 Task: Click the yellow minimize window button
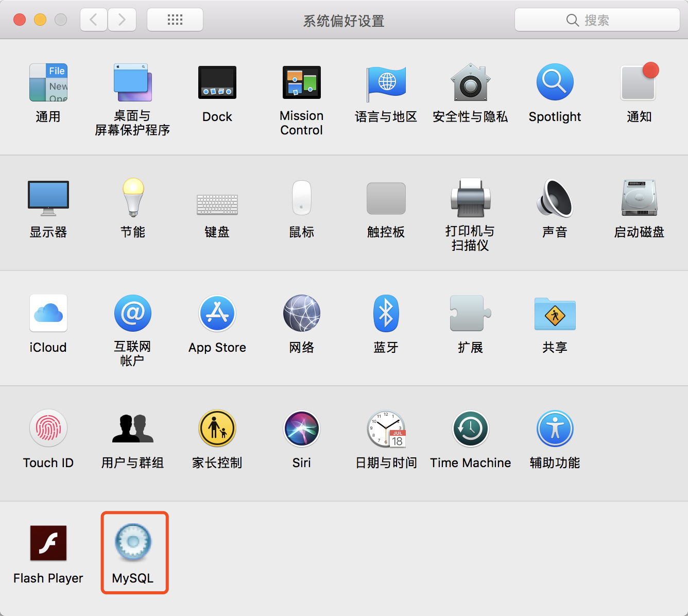point(40,20)
